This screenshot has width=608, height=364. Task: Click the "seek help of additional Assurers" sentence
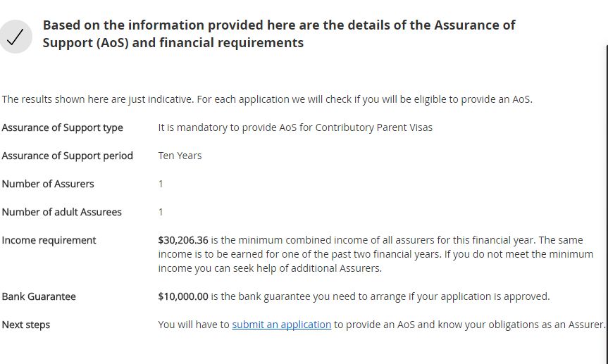pyautogui.click(x=303, y=268)
